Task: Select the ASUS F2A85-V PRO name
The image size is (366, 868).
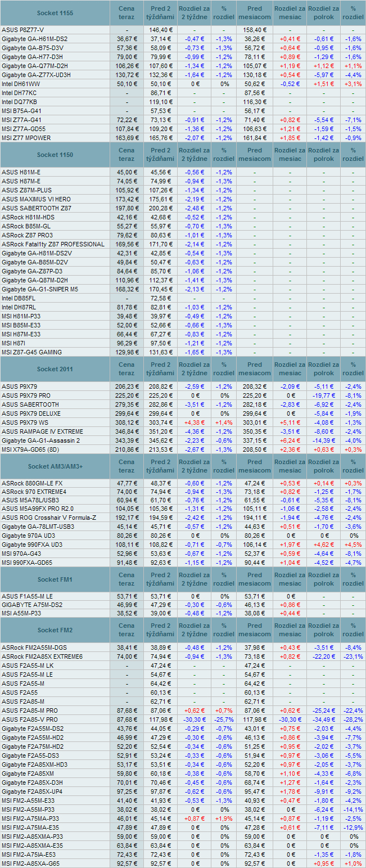Action: (x=30, y=719)
